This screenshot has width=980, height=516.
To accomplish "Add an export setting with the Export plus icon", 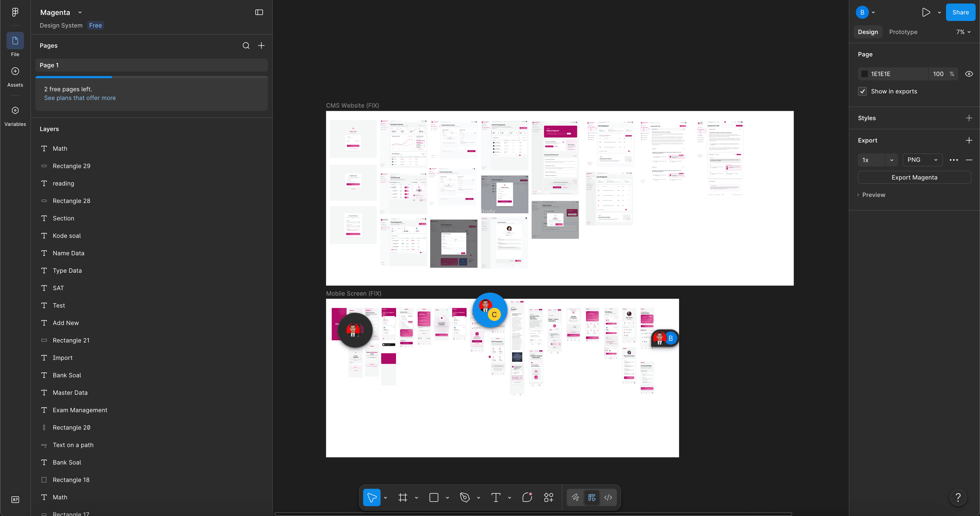I will pyautogui.click(x=969, y=141).
